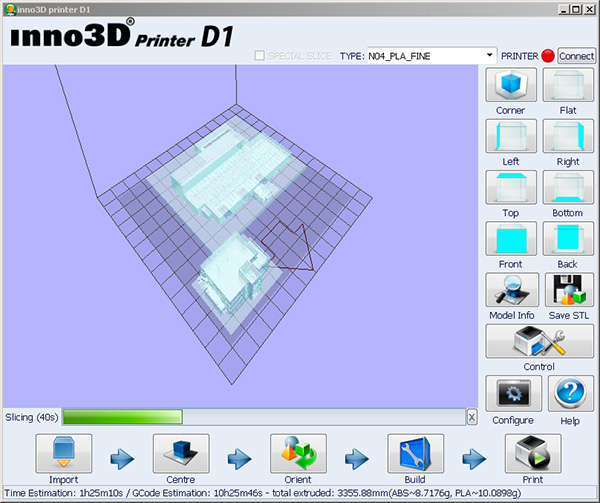
Task: Switch to the Top view
Action: (x=511, y=187)
